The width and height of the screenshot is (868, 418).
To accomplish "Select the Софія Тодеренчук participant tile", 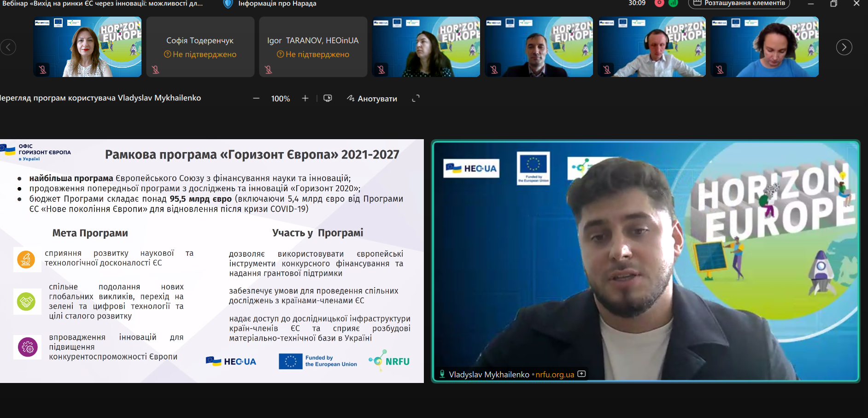I will coord(200,47).
